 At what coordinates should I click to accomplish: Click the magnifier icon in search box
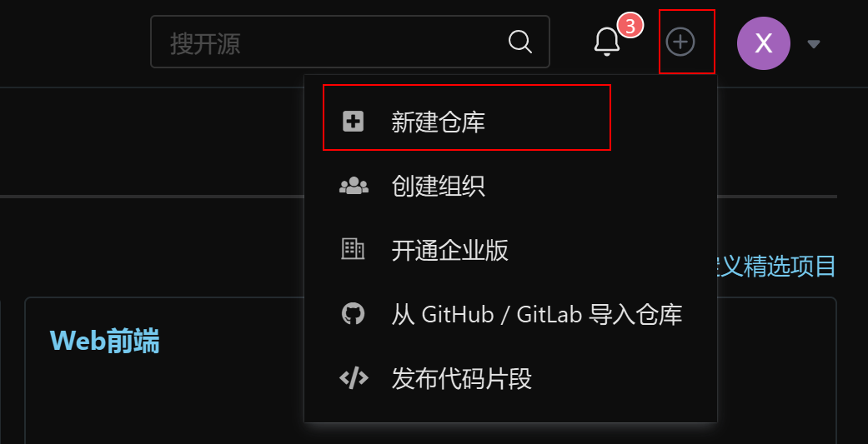pos(519,42)
